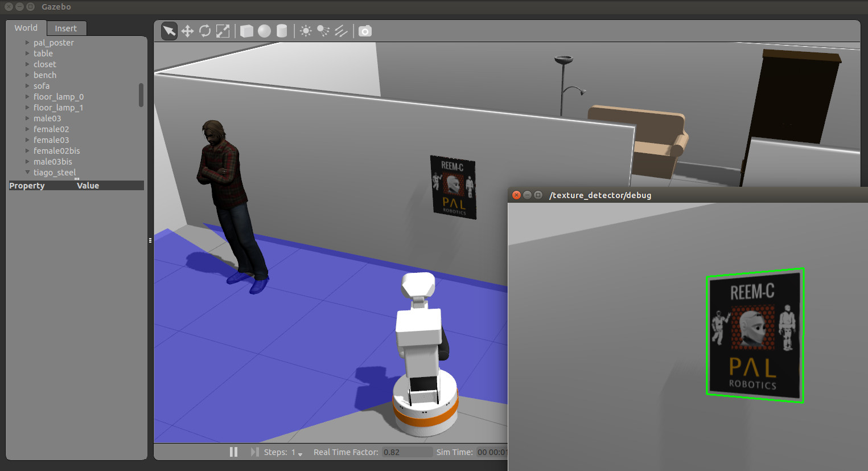Viewport: 868px width, 471px height.
Task: Activate the rotate mode tool
Action: [205, 31]
